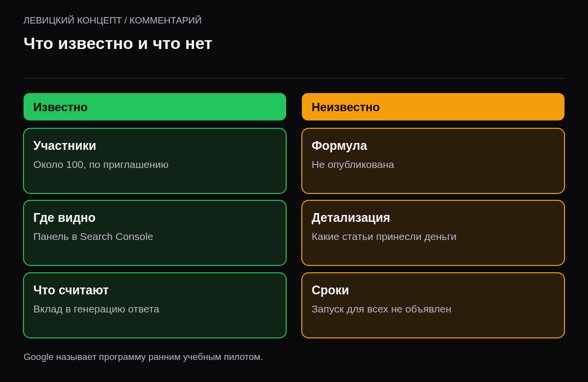
Task: Click the orange Неизвестно column header
Action: click(433, 107)
